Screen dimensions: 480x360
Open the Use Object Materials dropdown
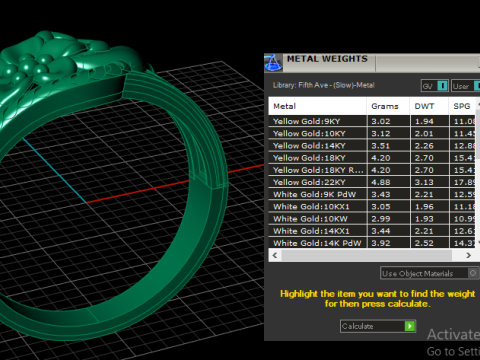click(429, 273)
